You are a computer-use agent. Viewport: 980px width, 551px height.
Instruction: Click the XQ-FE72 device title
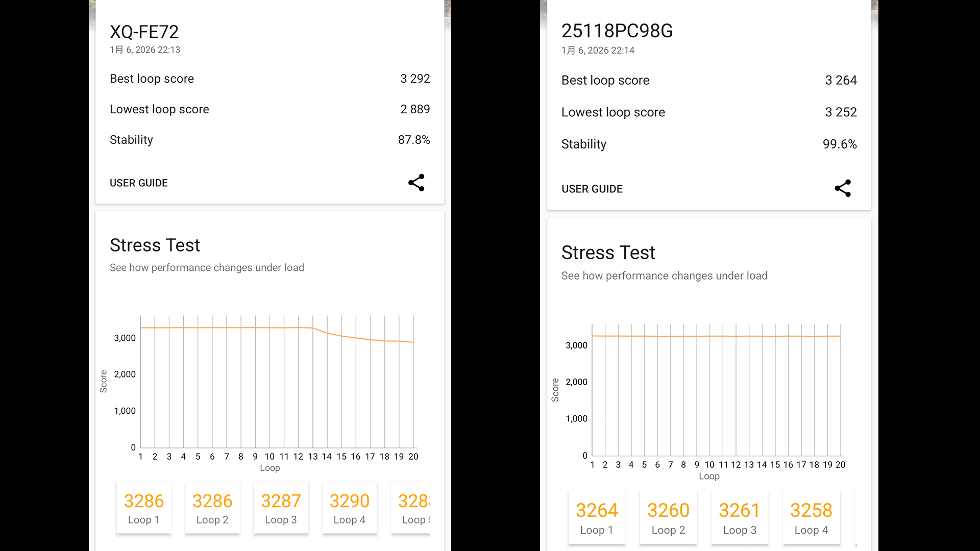[144, 32]
